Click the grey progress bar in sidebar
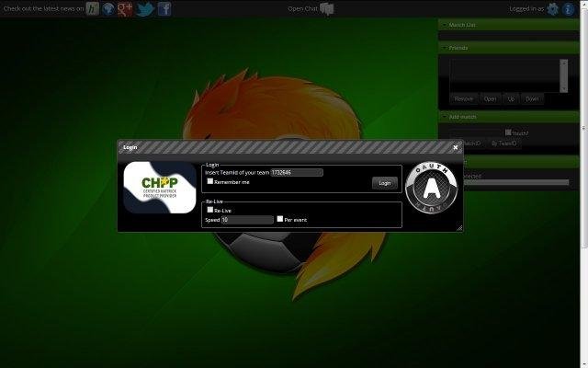The image size is (588, 368). (516, 182)
